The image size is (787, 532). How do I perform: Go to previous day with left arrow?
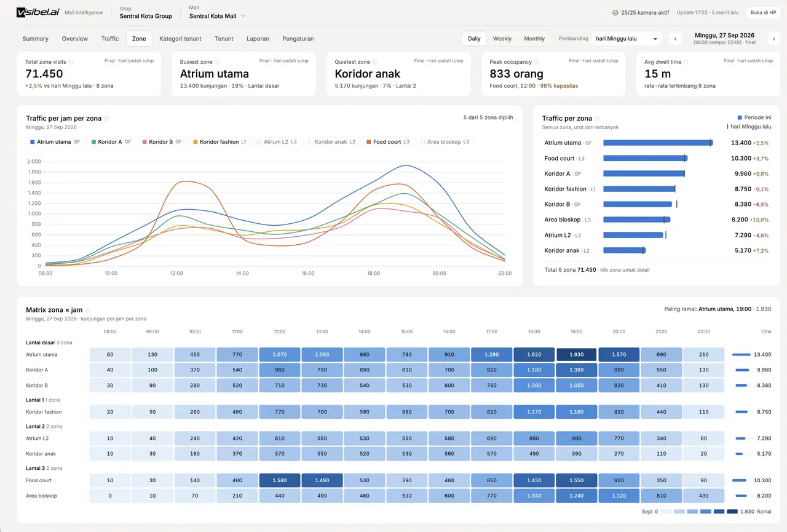click(675, 39)
